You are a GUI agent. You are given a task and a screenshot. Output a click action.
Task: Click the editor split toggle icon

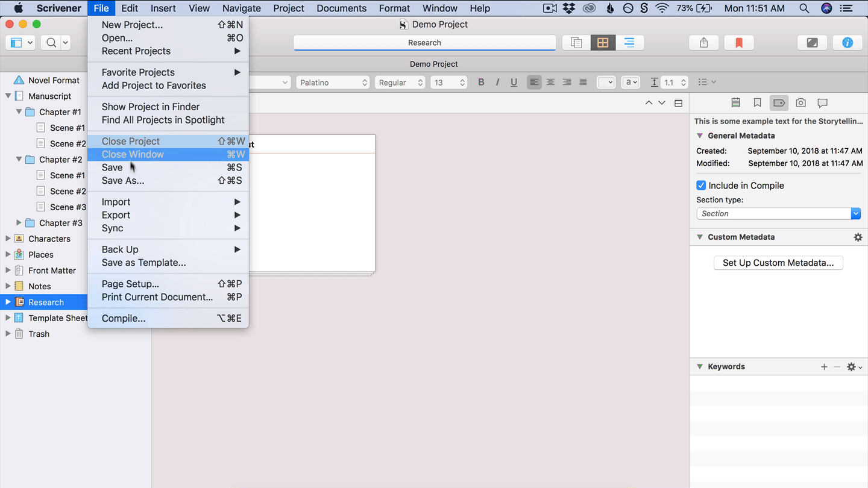coord(678,103)
